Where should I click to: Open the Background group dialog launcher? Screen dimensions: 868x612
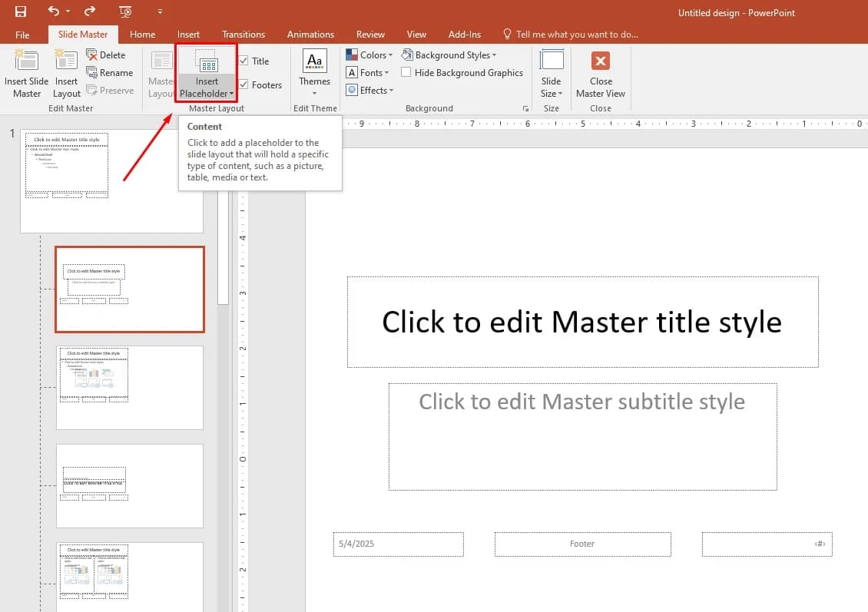[x=525, y=108]
